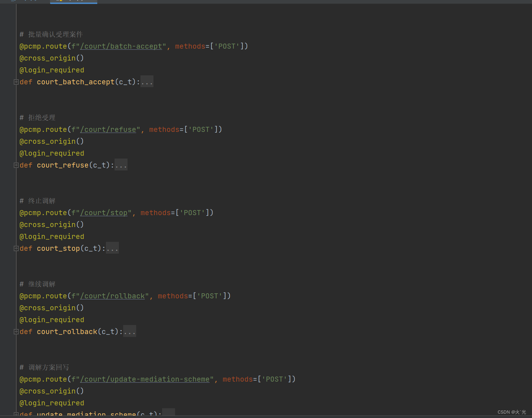Viewport: 532px width, 418px height.
Task: Click methods keyword in update-mediation-scheme route
Action: [238, 379]
